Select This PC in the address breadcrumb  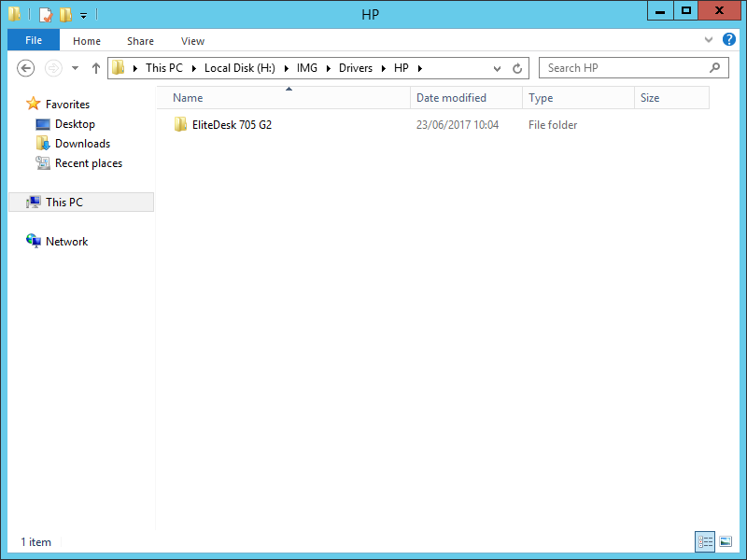click(x=164, y=68)
